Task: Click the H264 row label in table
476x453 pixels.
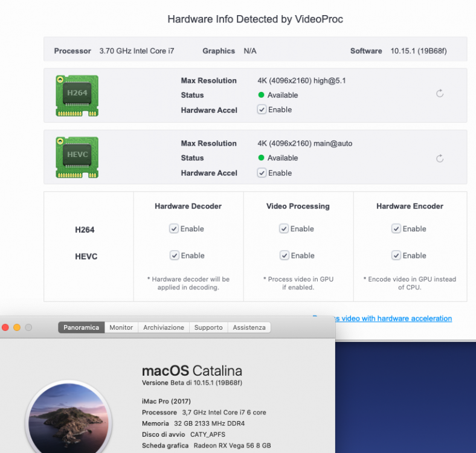Action: pyautogui.click(x=85, y=230)
